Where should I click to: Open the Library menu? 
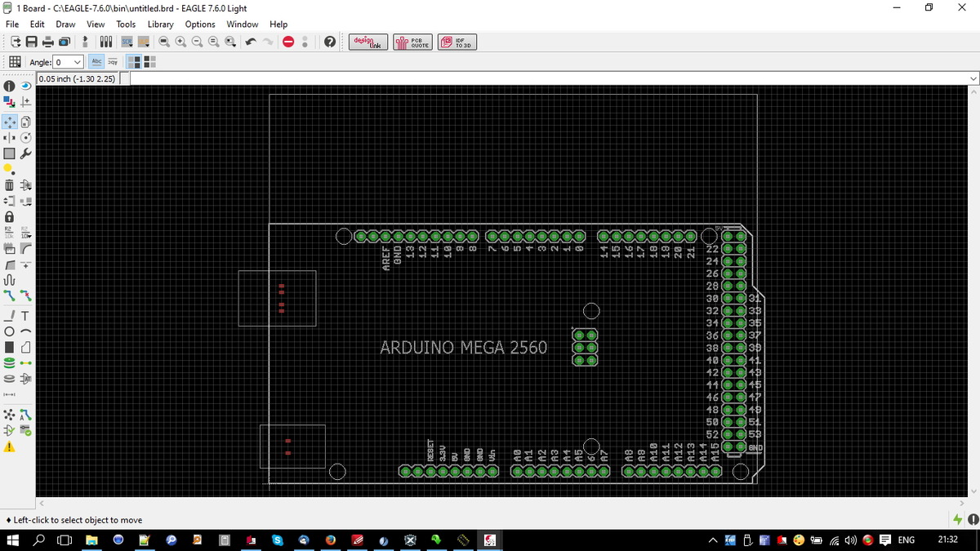160,24
